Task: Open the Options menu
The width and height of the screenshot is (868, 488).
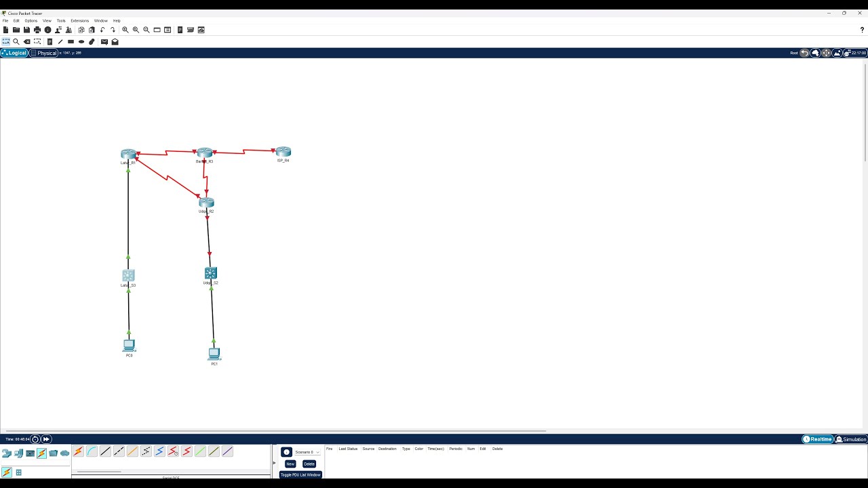Action: click(x=31, y=20)
